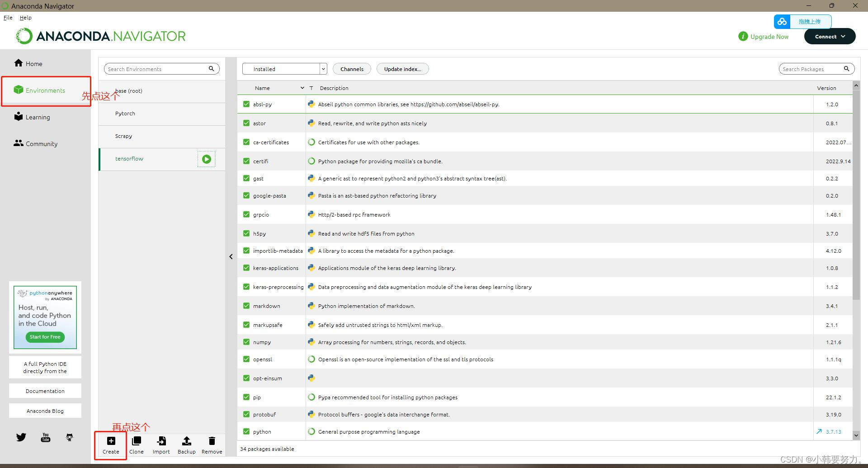Toggle the google-pasta package checkbox
This screenshot has height=468, width=868.
coord(246,195)
